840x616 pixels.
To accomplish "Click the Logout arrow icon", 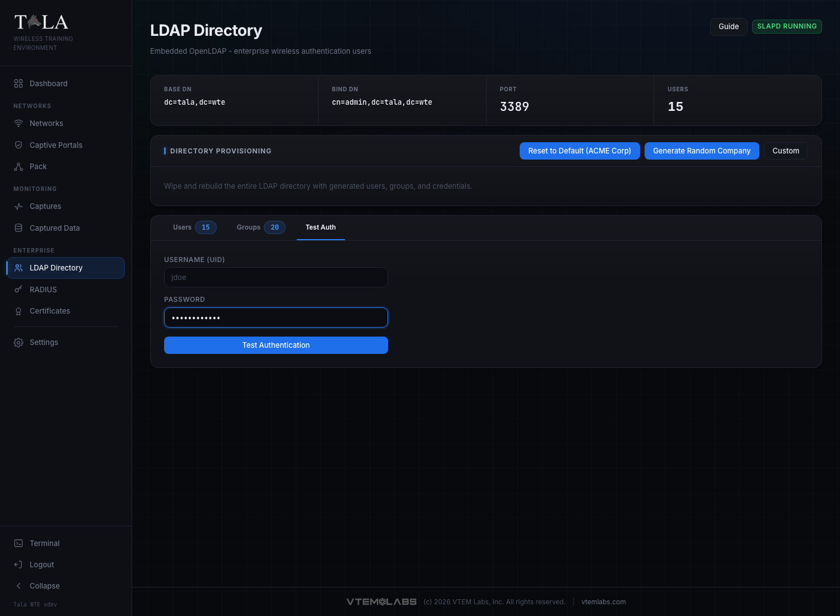I will point(18,564).
